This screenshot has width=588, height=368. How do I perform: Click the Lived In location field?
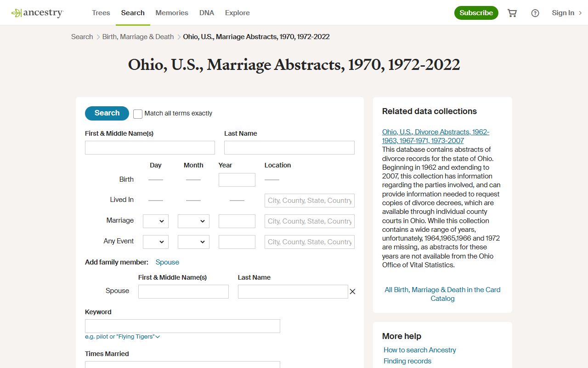tap(310, 201)
